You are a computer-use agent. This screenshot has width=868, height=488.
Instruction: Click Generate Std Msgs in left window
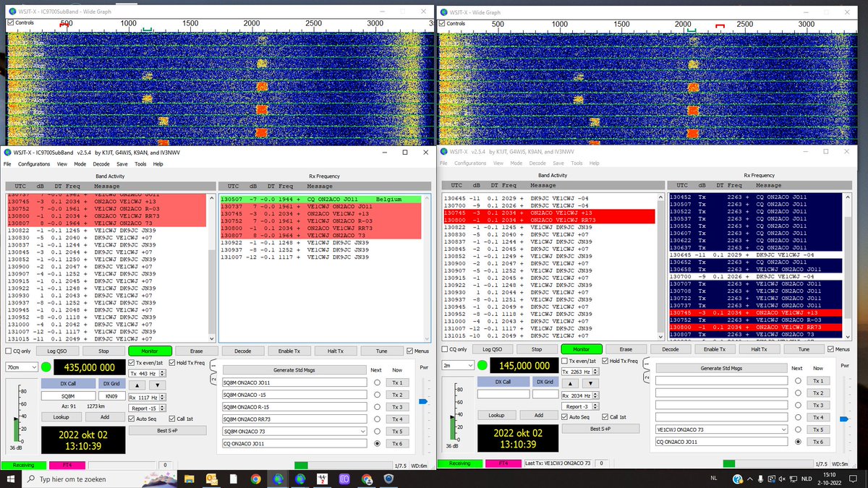pyautogui.click(x=294, y=369)
